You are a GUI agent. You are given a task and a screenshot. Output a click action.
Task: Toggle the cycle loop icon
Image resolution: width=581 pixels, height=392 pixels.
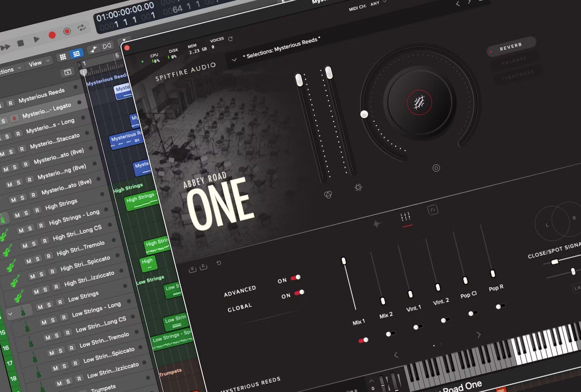81,28
